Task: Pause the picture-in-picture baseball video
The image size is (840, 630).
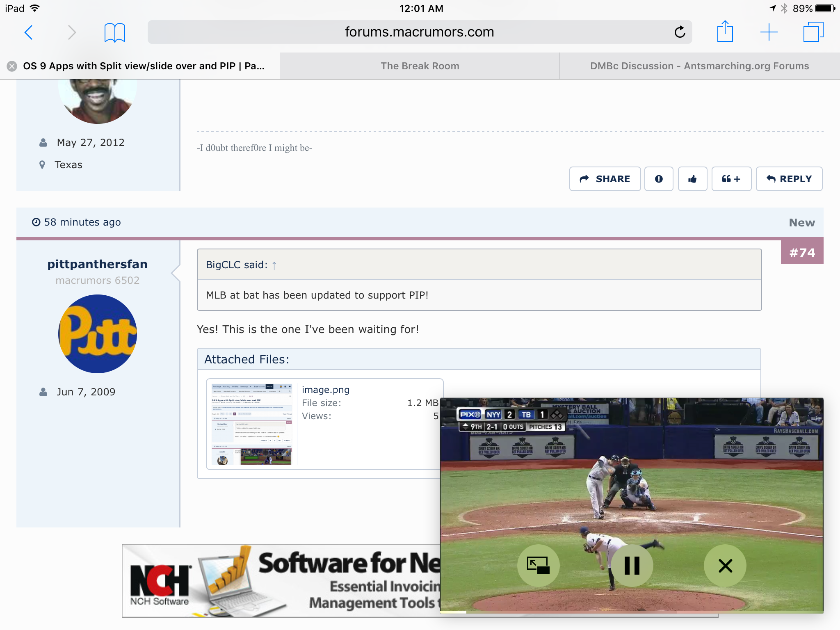Action: tap(632, 566)
